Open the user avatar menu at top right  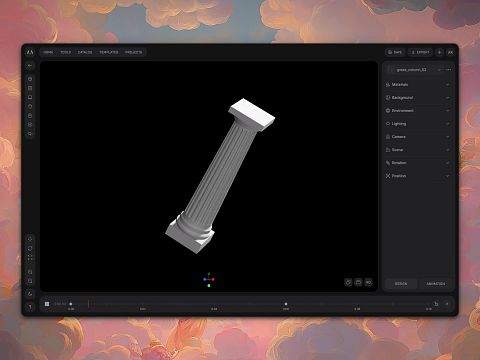pos(450,52)
